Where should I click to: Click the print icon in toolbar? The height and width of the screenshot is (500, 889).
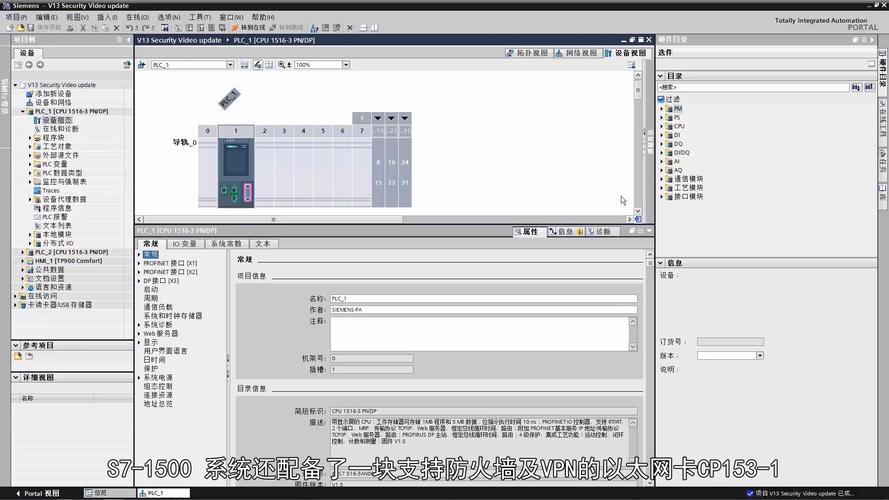pos(70,27)
